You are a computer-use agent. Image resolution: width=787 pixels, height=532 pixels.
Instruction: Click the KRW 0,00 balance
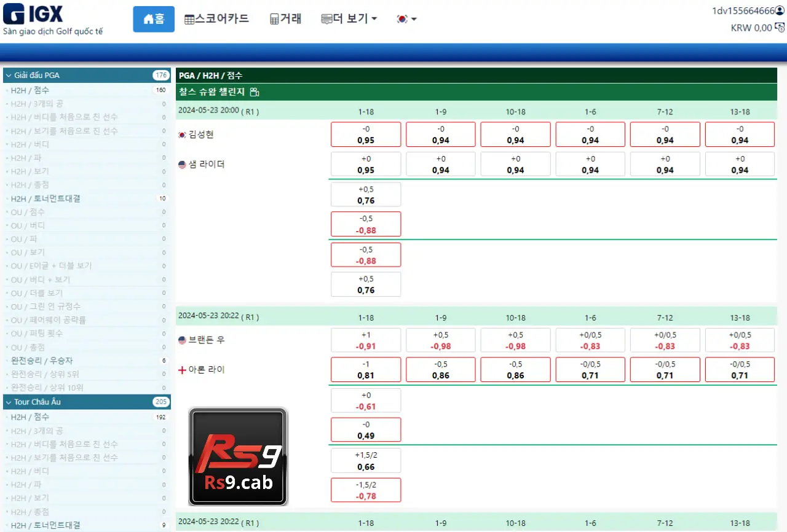(751, 28)
